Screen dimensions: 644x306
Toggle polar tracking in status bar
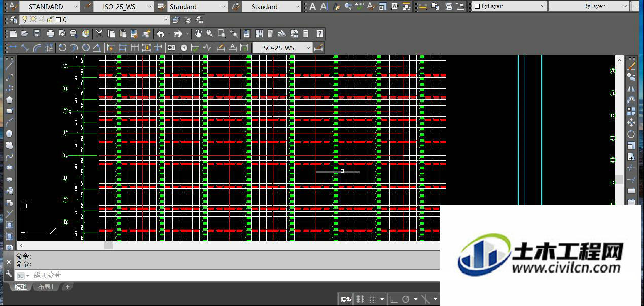pos(406,299)
